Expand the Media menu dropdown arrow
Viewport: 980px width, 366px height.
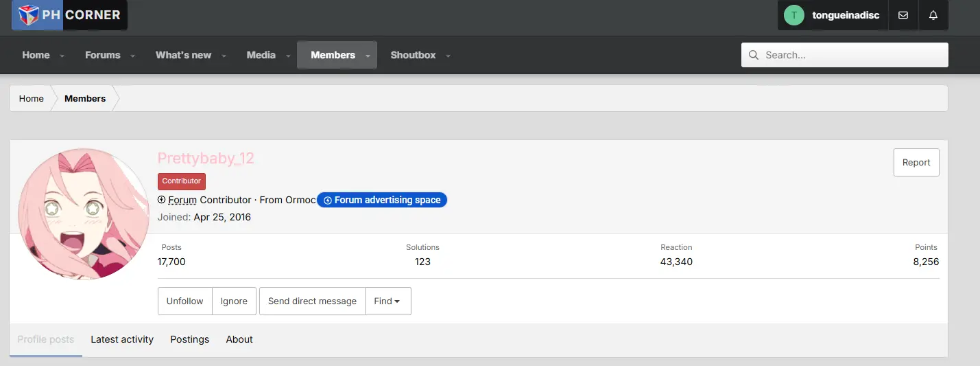tap(288, 56)
